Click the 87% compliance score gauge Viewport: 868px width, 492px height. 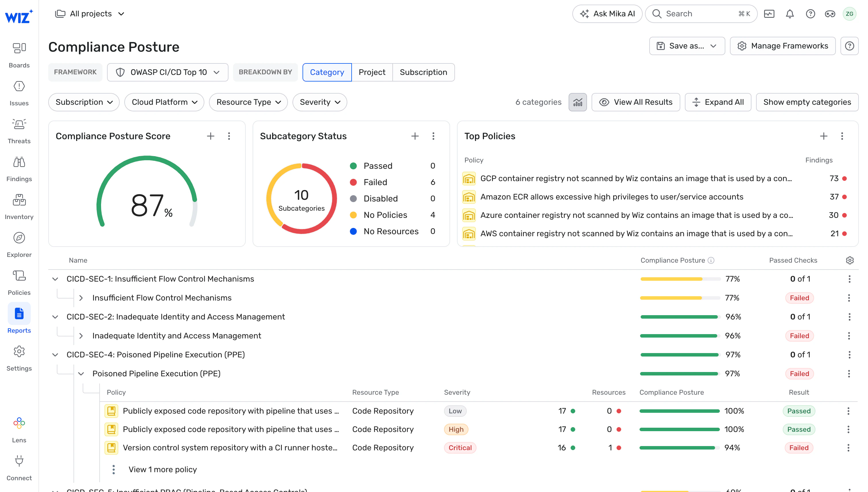click(x=147, y=191)
